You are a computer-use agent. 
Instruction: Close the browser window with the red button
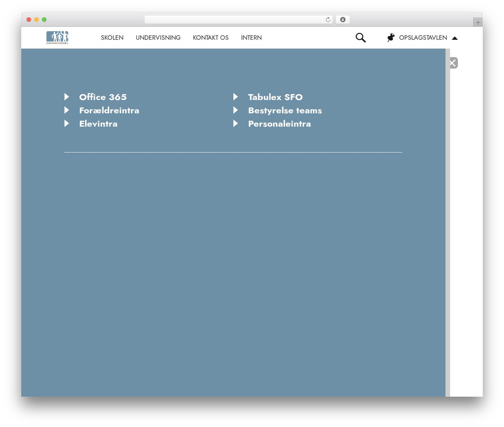[29, 20]
